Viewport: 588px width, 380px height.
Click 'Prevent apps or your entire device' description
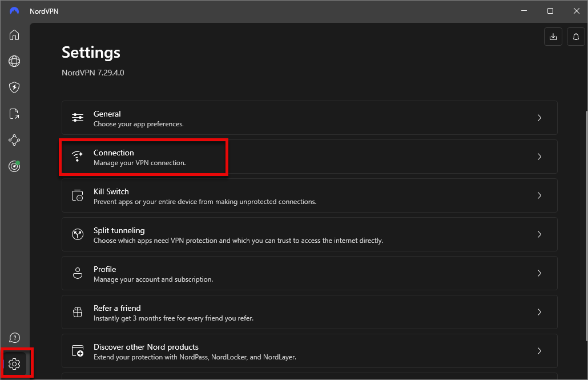click(x=205, y=202)
